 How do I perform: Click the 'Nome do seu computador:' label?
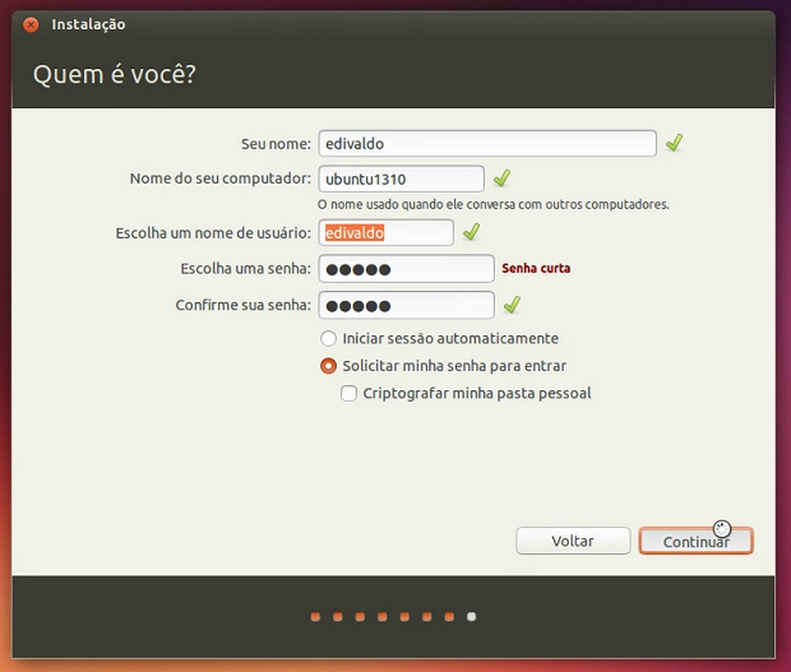click(x=220, y=178)
